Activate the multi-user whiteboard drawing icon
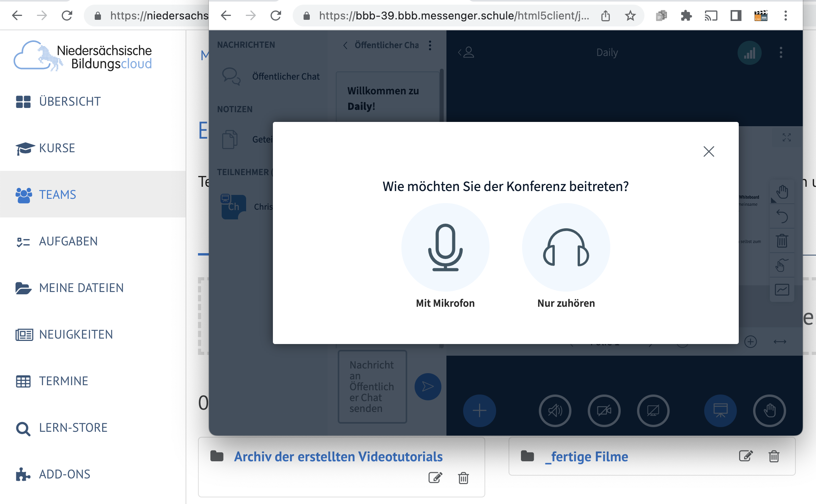The height and width of the screenshot is (504, 816). tap(781, 266)
